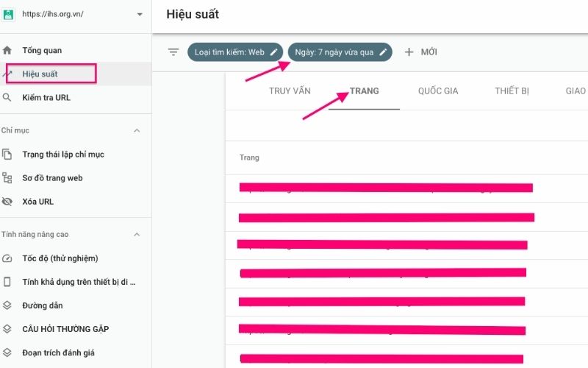Switch to the QUỐC GIA tab

(x=438, y=91)
